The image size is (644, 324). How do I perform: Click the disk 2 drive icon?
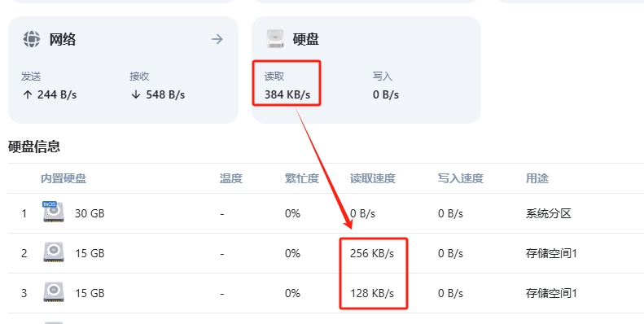click(54, 252)
